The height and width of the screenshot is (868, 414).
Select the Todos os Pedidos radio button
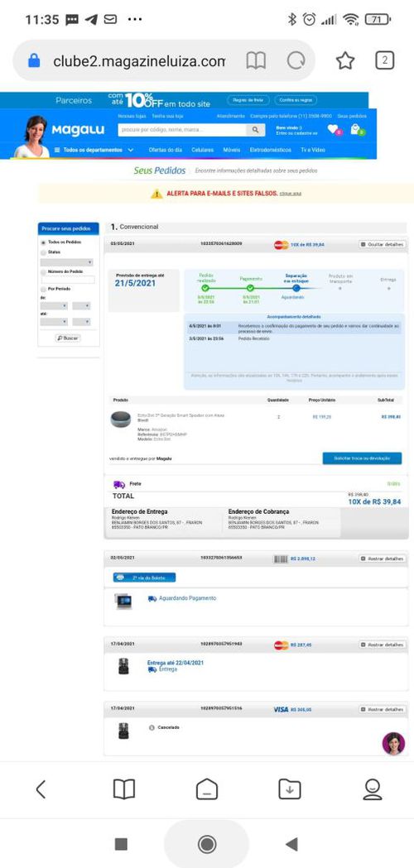coord(43,242)
